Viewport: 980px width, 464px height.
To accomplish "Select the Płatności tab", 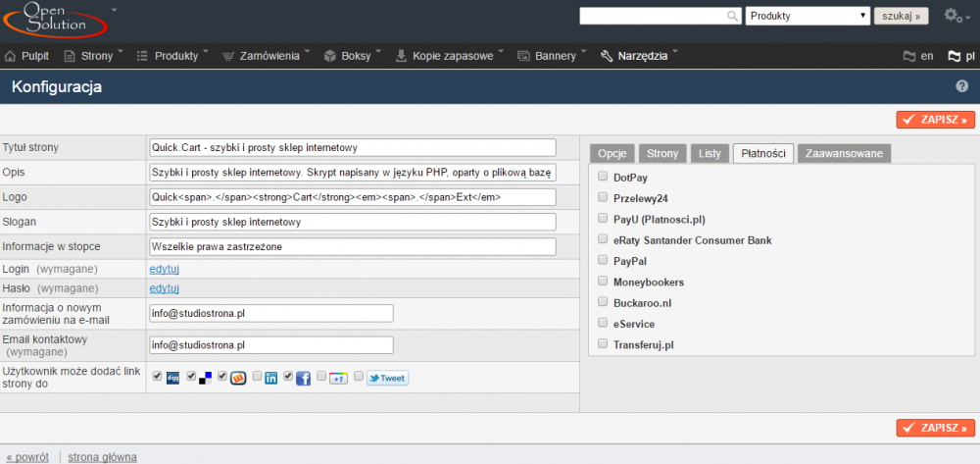I will pos(763,153).
